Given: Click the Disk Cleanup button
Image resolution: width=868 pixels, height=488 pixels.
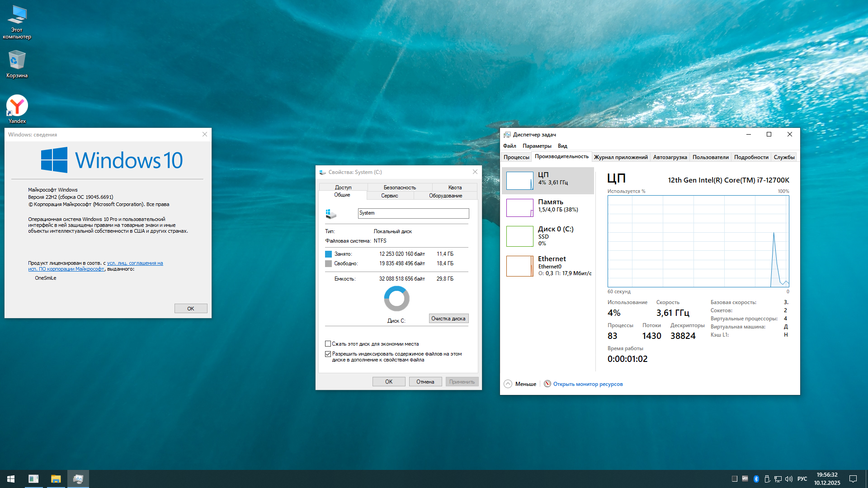Looking at the screenshot, I should 448,319.
